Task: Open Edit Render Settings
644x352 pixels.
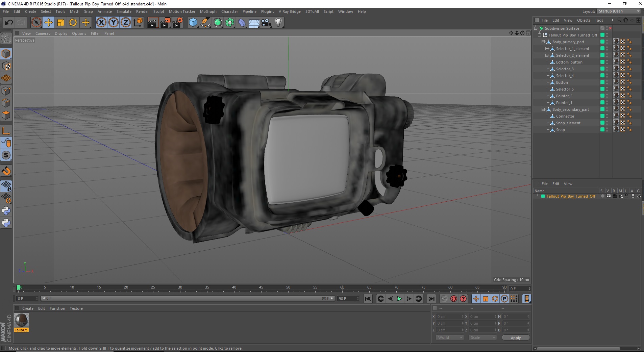Action: (x=178, y=23)
